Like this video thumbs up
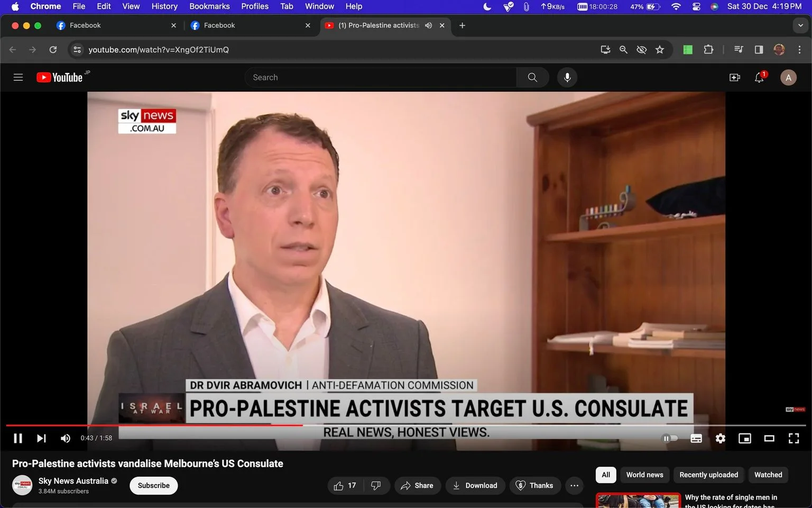This screenshot has width=812, height=508. (x=345, y=485)
